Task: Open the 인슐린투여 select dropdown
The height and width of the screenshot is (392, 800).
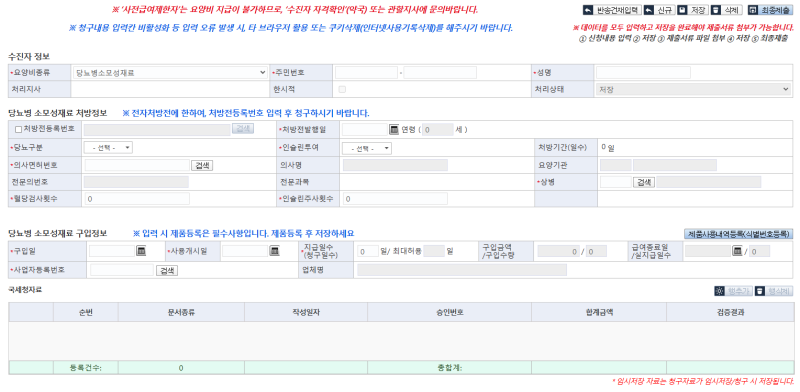Action: 367,148
